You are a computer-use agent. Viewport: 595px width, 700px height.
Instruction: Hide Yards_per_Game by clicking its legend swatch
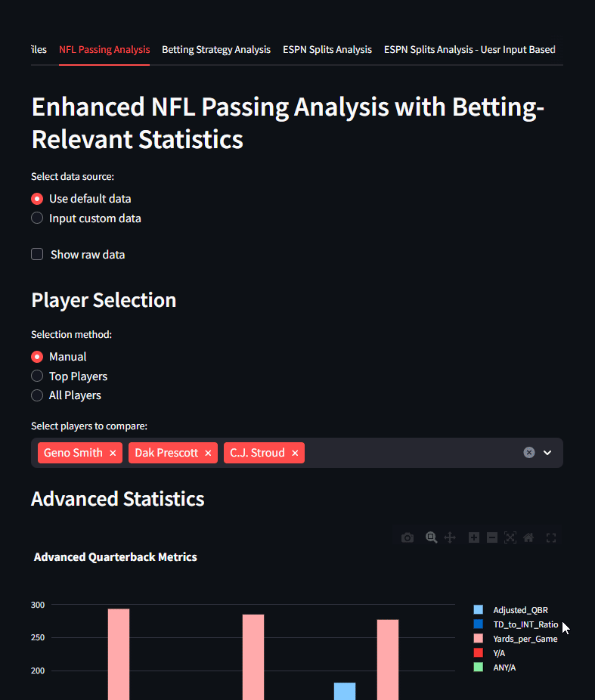coord(478,639)
